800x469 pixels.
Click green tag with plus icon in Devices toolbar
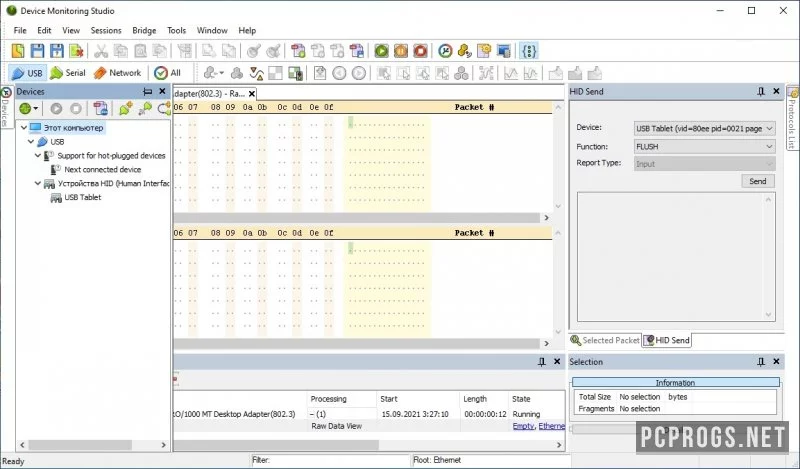click(x=126, y=108)
